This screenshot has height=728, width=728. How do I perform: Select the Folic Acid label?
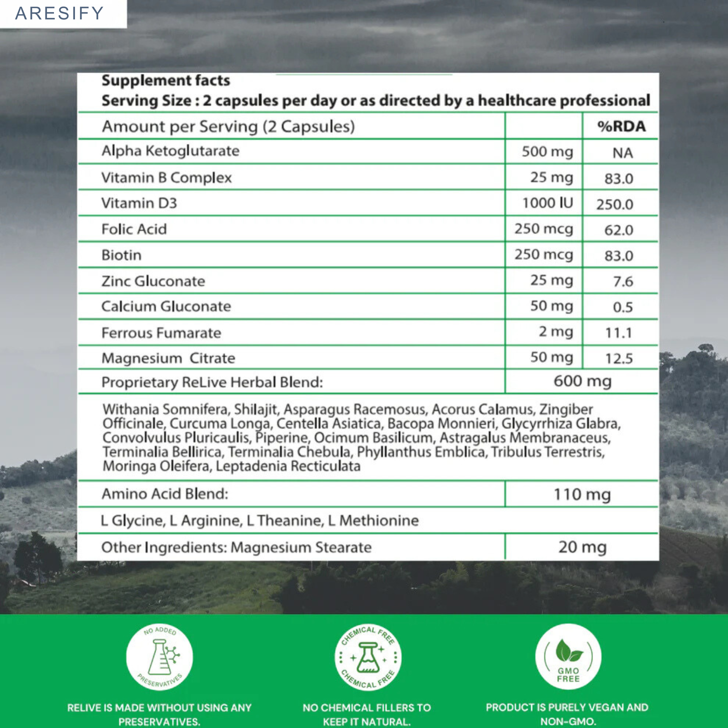[134, 229]
